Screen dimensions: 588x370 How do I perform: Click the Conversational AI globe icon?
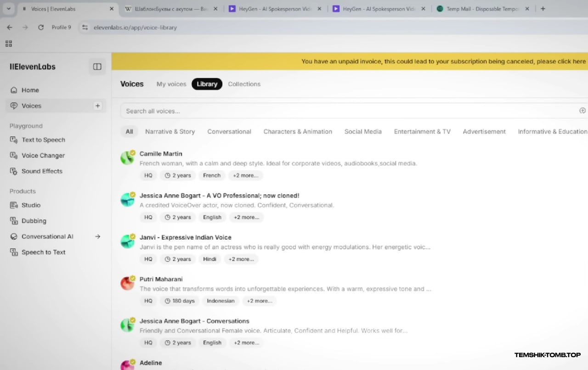tap(14, 236)
